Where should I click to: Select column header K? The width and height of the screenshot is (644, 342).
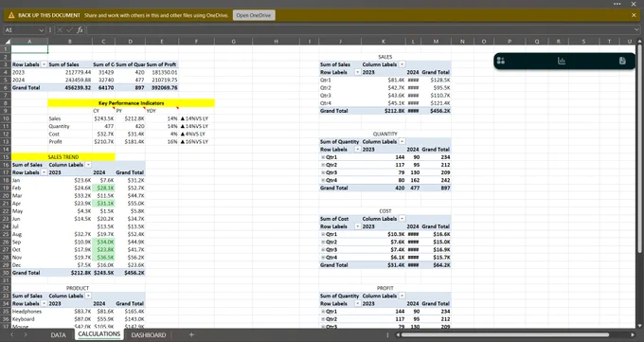pyautogui.click(x=384, y=41)
